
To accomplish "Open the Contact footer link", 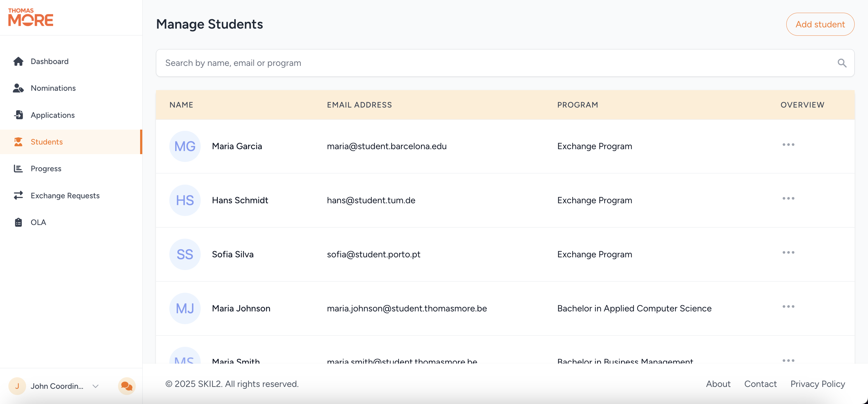I will pyautogui.click(x=760, y=384).
